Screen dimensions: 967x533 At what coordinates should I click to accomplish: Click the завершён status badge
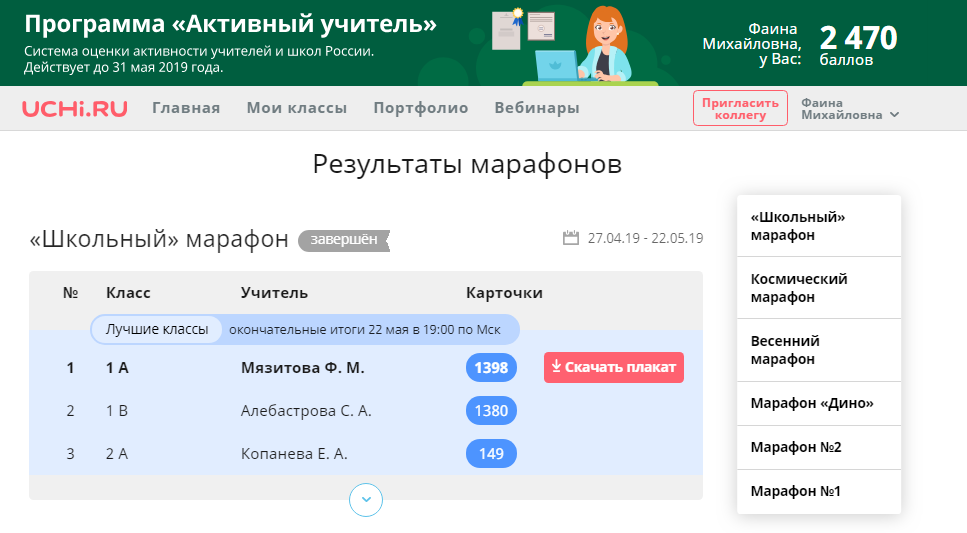[344, 240]
